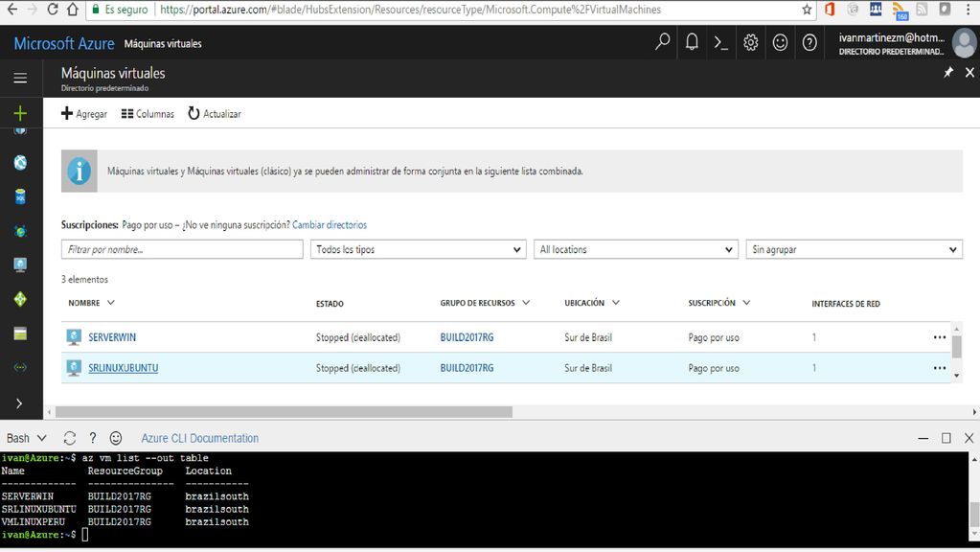Sort by the UBICACIÓN column

592,303
